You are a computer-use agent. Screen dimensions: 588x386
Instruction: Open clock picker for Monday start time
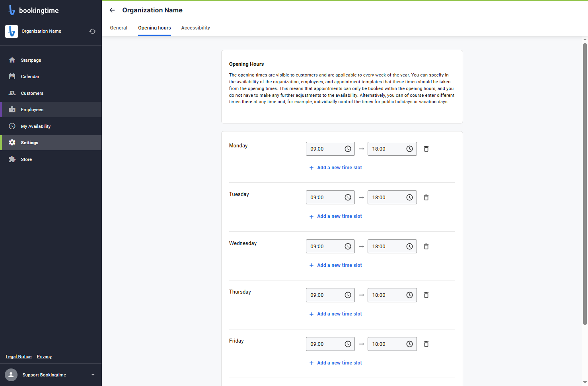pyautogui.click(x=348, y=149)
